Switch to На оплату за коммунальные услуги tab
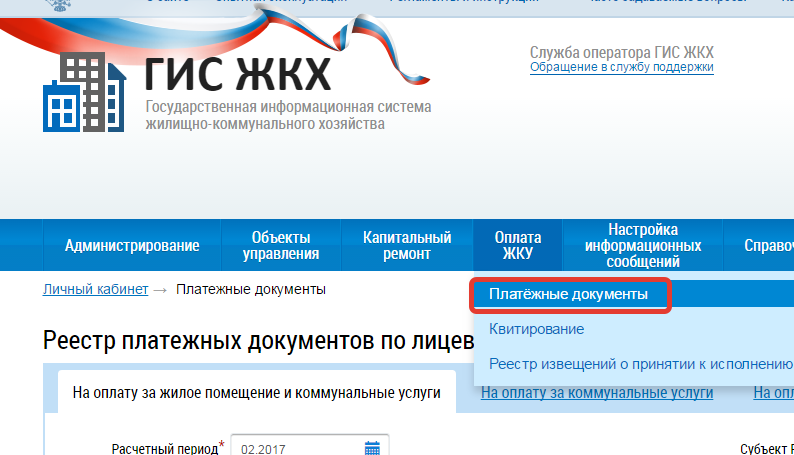 597,393
